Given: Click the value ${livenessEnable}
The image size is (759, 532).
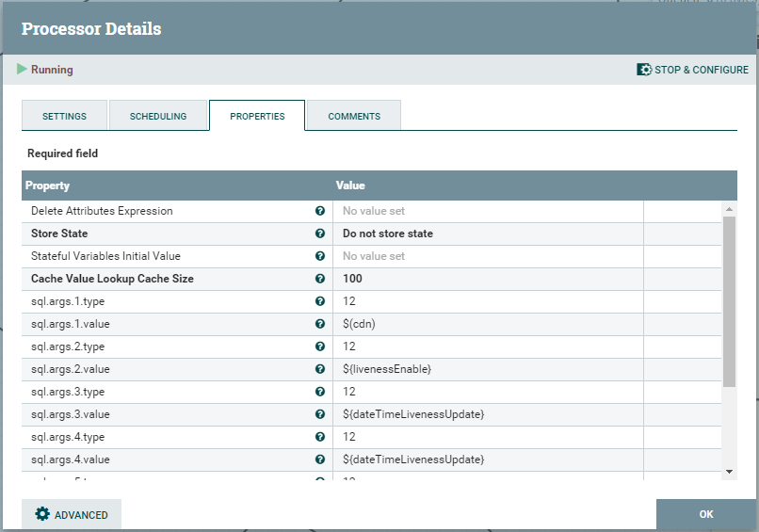Looking at the screenshot, I should (x=387, y=369).
